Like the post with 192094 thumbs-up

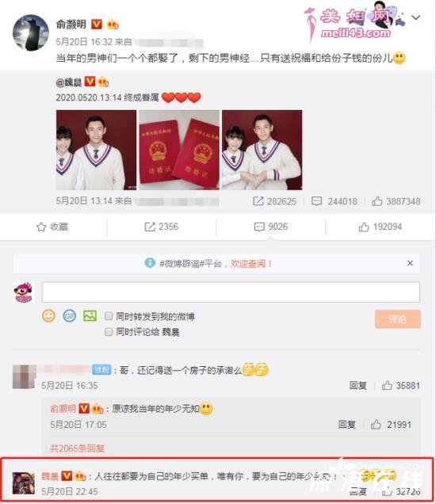tap(364, 227)
